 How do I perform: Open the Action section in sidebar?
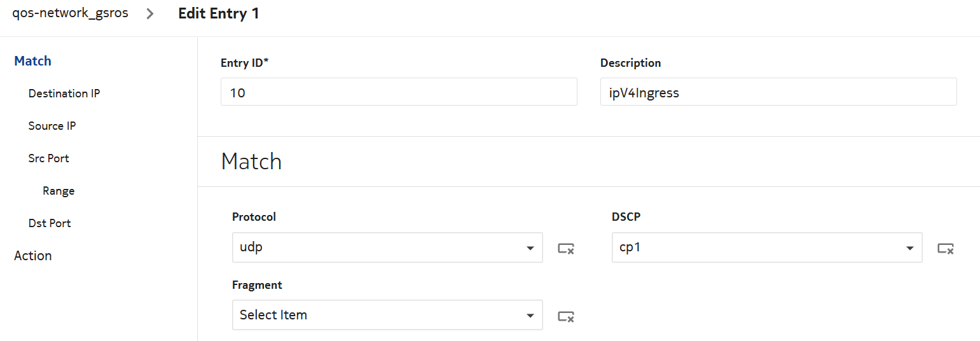pyautogui.click(x=33, y=256)
